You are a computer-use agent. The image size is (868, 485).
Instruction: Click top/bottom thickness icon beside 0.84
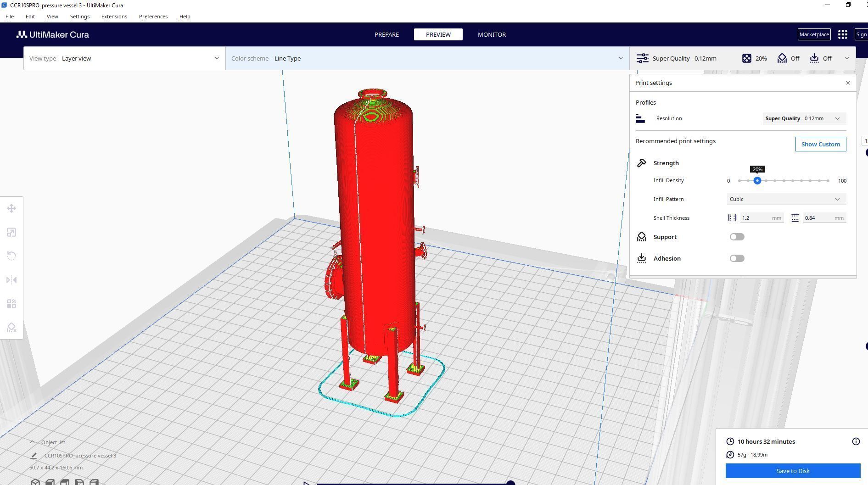point(795,218)
